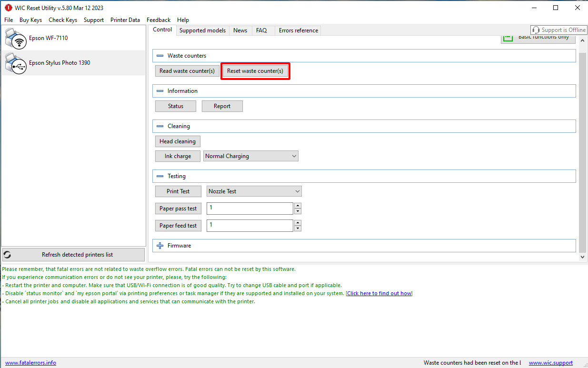
Task: Click the Read waste counter(s) button
Action: point(187,71)
